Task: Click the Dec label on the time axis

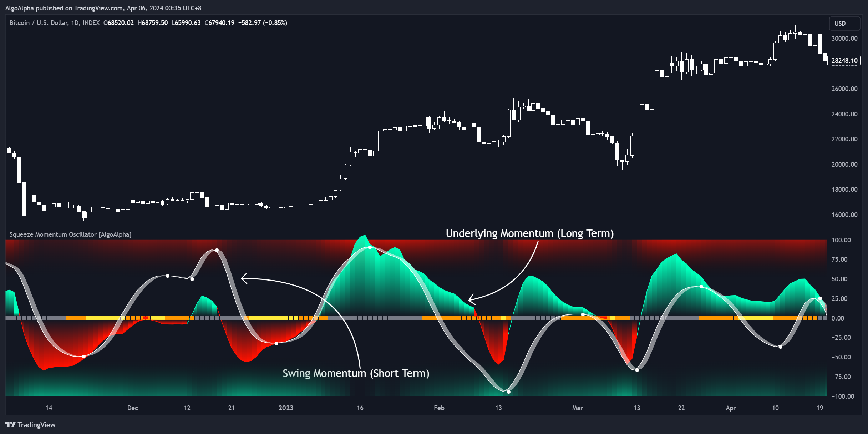Action: [133, 408]
